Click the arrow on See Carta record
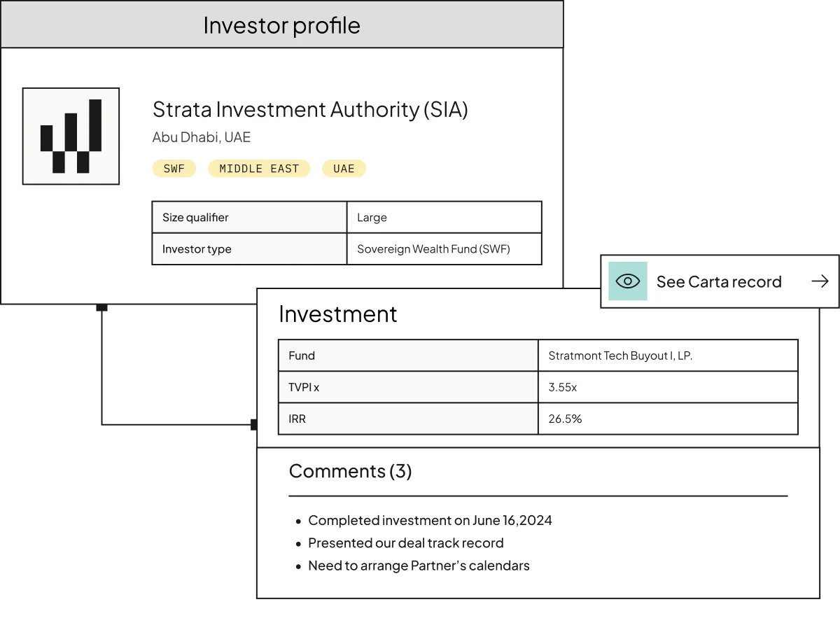Image resolution: width=840 pixels, height=630 pixels. click(820, 281)
